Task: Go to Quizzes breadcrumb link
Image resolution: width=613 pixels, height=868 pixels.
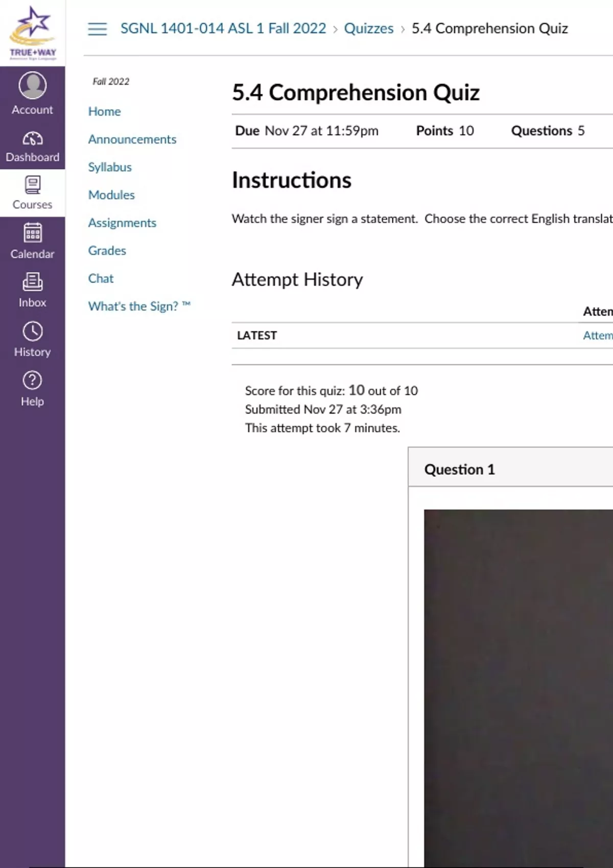Action: pos(368,29)
